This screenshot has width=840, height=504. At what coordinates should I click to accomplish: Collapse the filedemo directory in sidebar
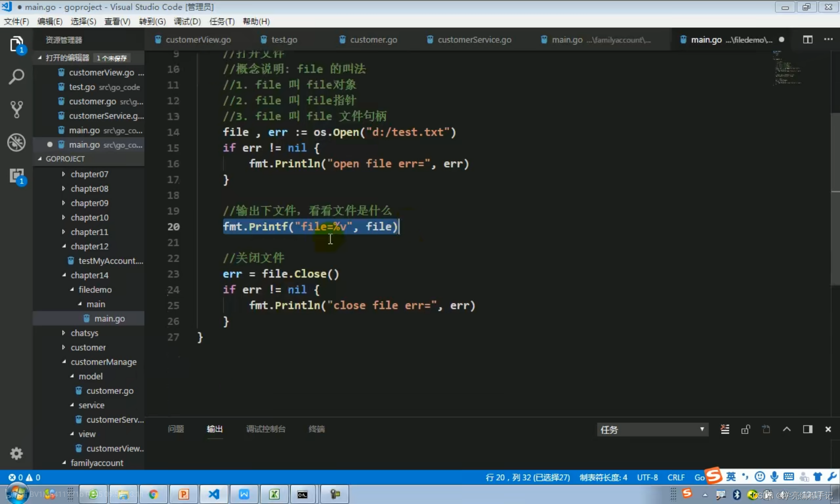71,289
